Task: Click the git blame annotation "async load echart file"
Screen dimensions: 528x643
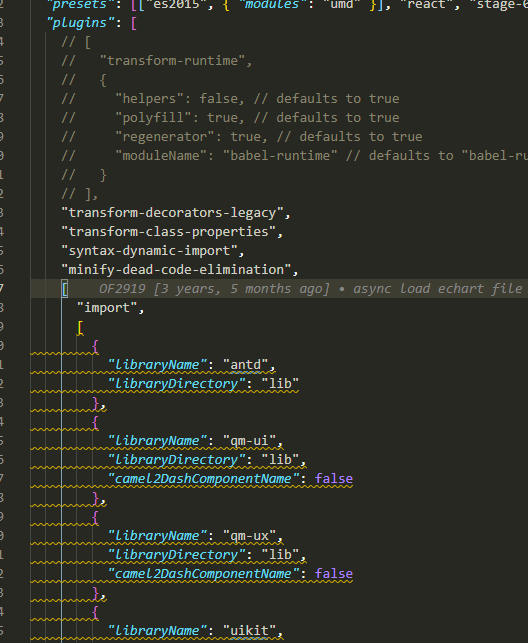Action: [x=437, y=288]
